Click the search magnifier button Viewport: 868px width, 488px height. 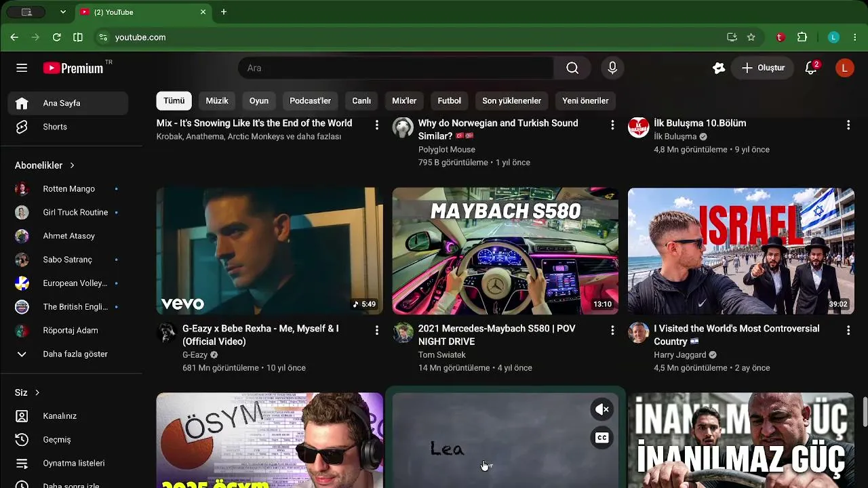(x=572, y=68)
